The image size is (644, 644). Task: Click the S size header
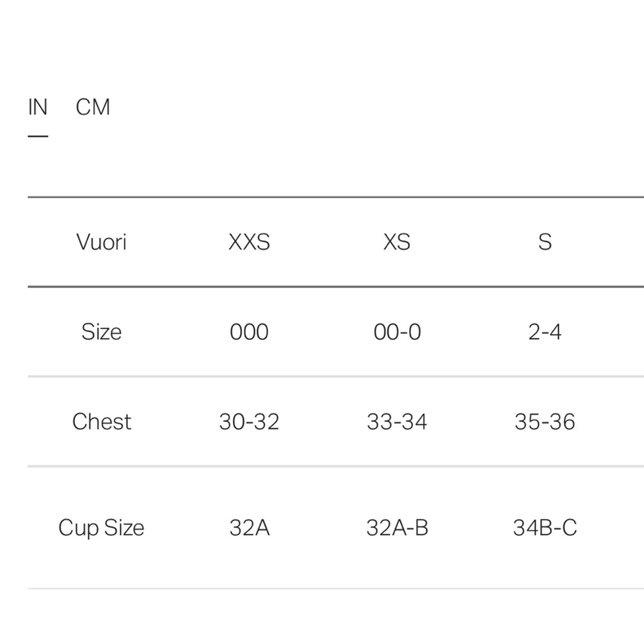[x=545, y=242]
